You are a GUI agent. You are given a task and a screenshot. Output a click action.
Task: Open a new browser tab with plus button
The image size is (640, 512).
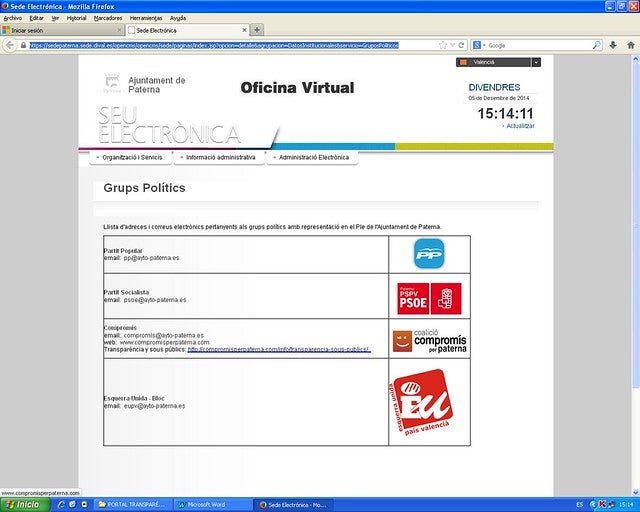tap(257, 30)
